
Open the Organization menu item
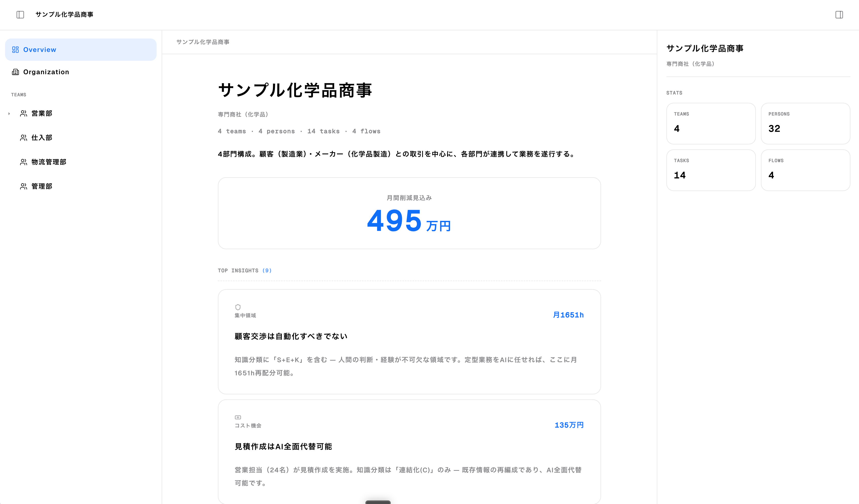click(46, 72)
